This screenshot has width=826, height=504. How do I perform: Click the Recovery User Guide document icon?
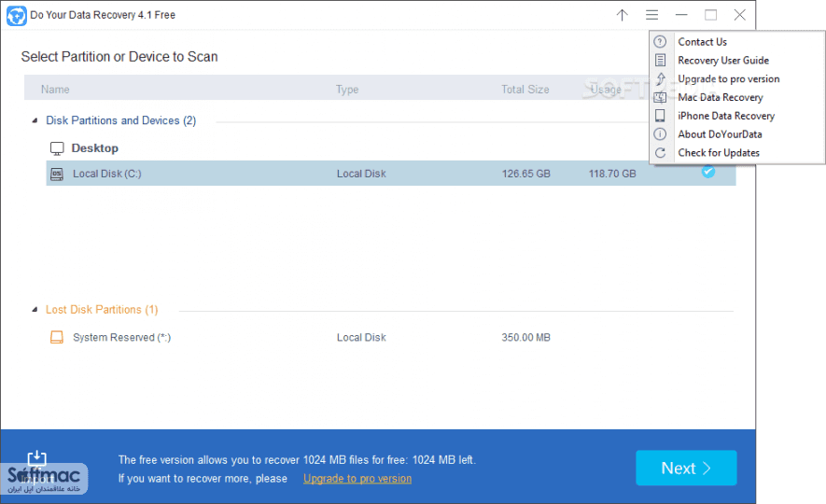[660, 60]
